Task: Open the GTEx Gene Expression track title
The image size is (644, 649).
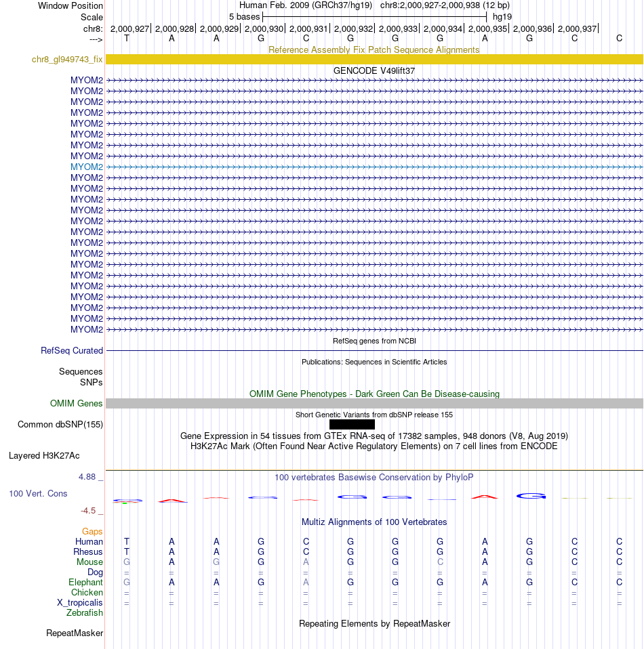Action: [x=374, y=436]
